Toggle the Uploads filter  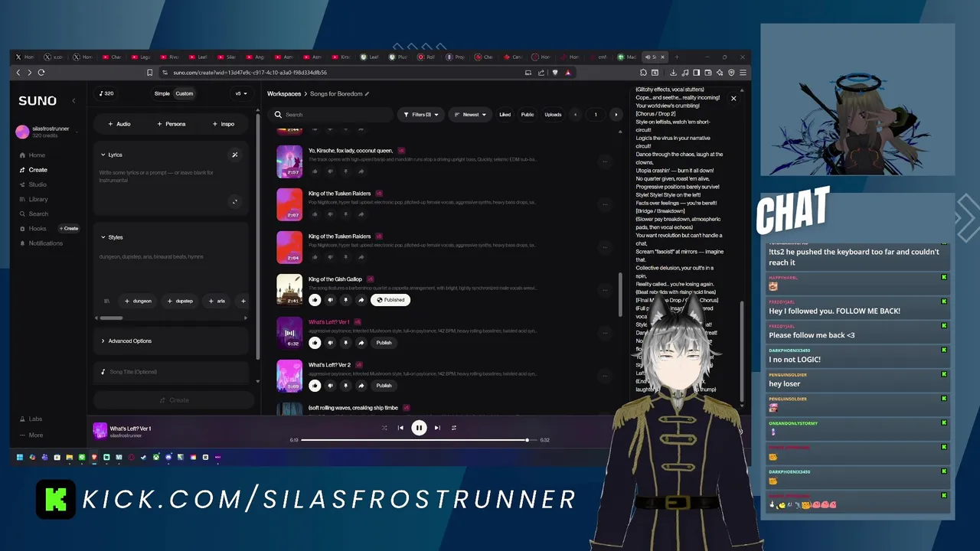[553, 115]
